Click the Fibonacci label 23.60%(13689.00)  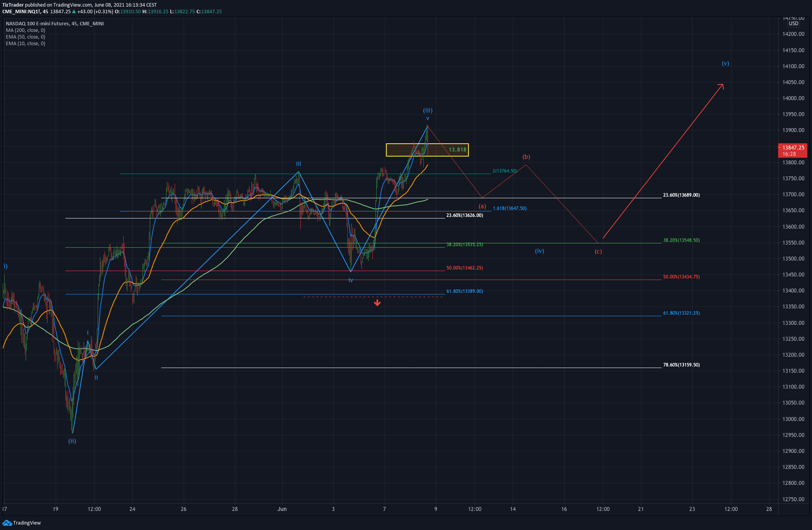[x=681, y=195]
